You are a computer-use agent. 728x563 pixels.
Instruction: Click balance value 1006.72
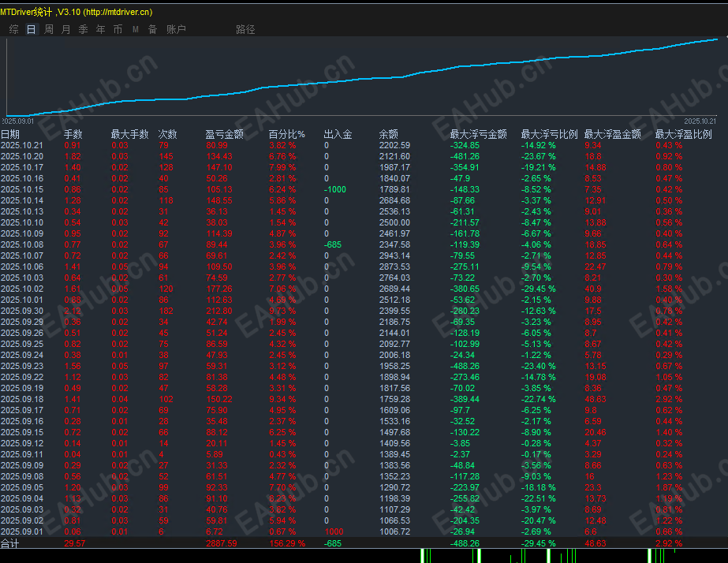(394, 531)
